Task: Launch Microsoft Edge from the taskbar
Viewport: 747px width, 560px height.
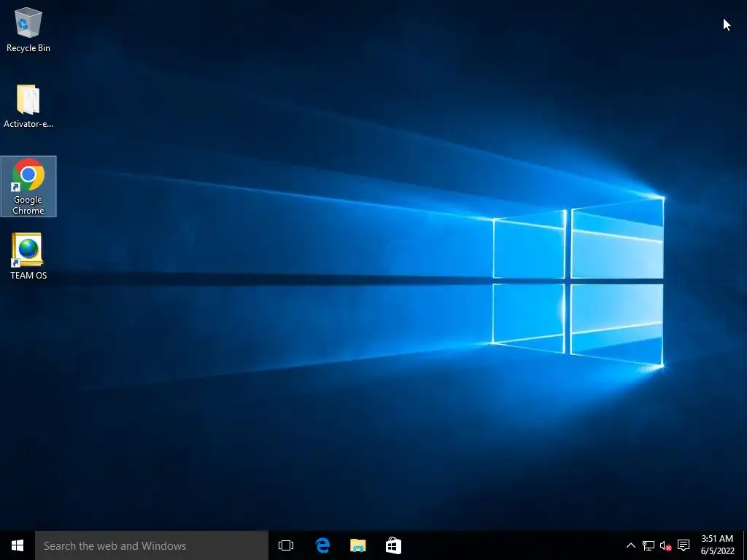Action: click(322, 545)
